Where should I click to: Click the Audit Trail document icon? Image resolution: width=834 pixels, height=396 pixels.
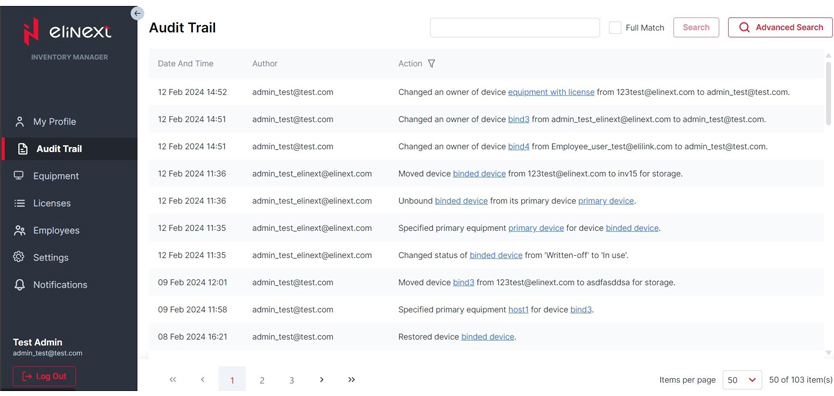click(x=22, y=149)
